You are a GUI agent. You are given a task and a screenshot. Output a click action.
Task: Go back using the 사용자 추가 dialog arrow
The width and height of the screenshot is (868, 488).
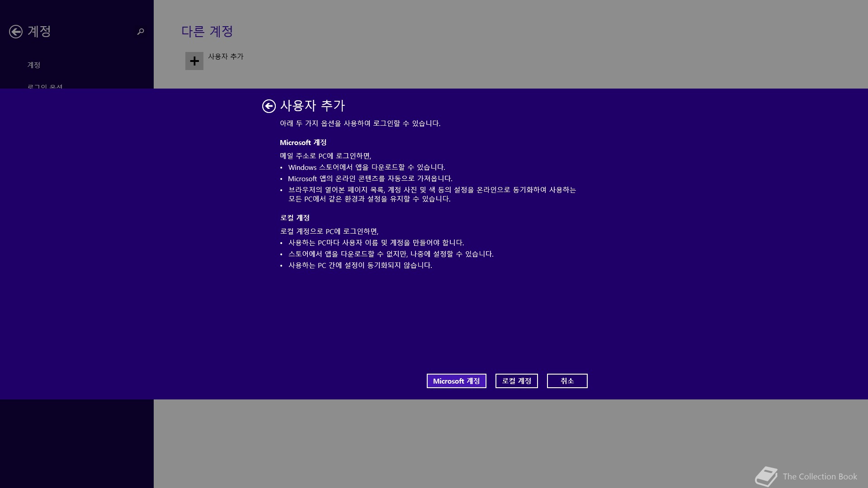click(x=269, y=106)
